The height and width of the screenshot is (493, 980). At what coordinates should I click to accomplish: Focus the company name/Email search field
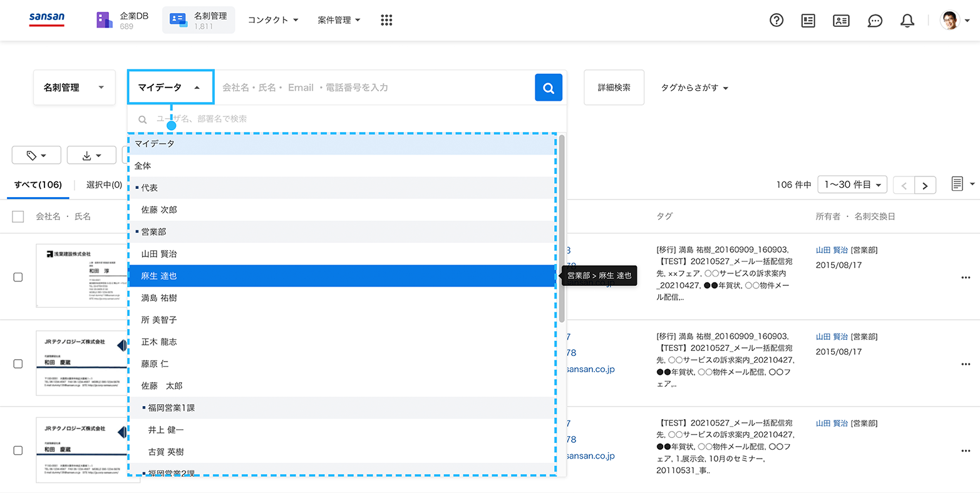point(374,88)
